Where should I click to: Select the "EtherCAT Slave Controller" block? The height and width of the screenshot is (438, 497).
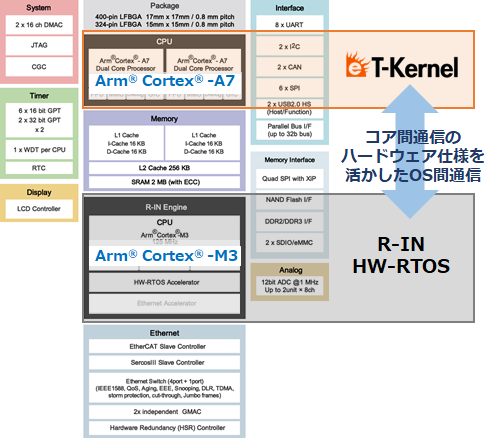tap(164, 346)
